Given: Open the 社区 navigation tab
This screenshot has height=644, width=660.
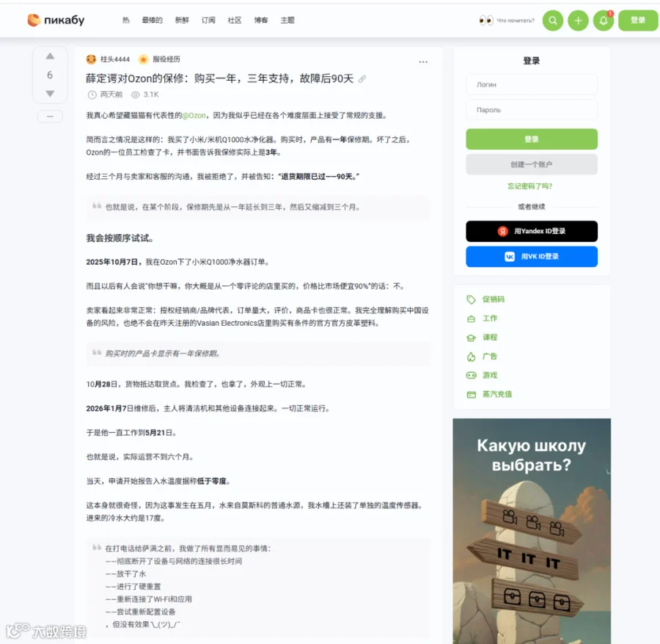Looking at the screenshot, I should point(235,21).
